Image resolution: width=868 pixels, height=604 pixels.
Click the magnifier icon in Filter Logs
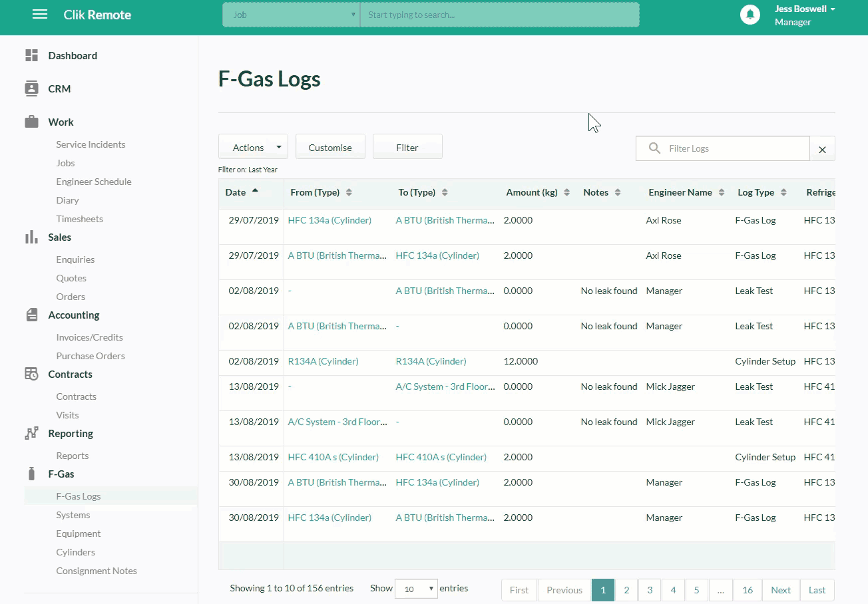[655, 148]
